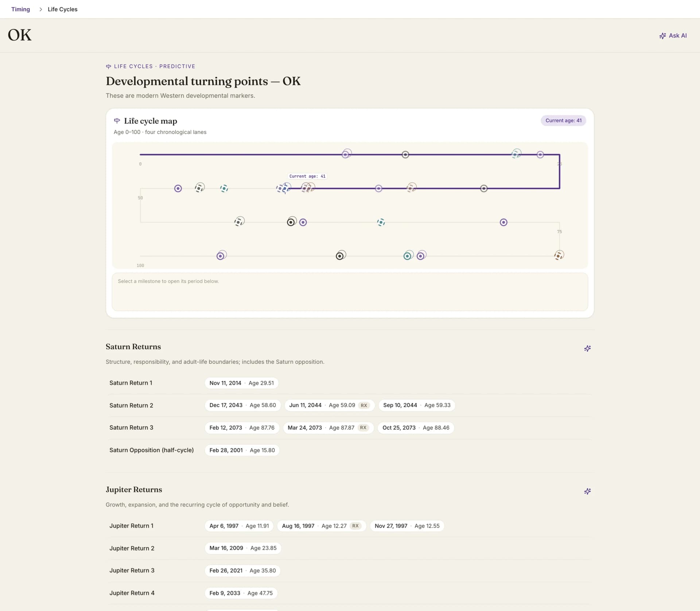The height and width of the screenshot is (611, 700).
Task: Click the Dec 17, 2043 date chip
Action: pos(242,405)
